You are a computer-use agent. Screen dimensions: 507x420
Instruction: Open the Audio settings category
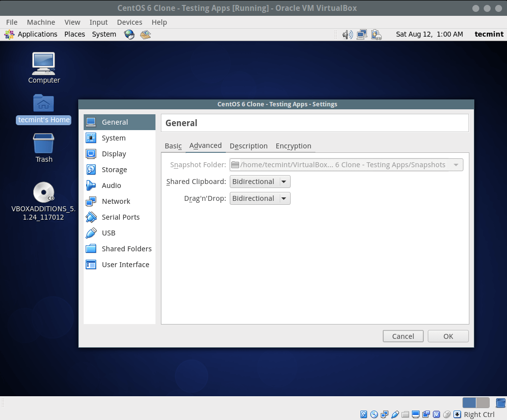pyautogui.click(x=111, y=186)
